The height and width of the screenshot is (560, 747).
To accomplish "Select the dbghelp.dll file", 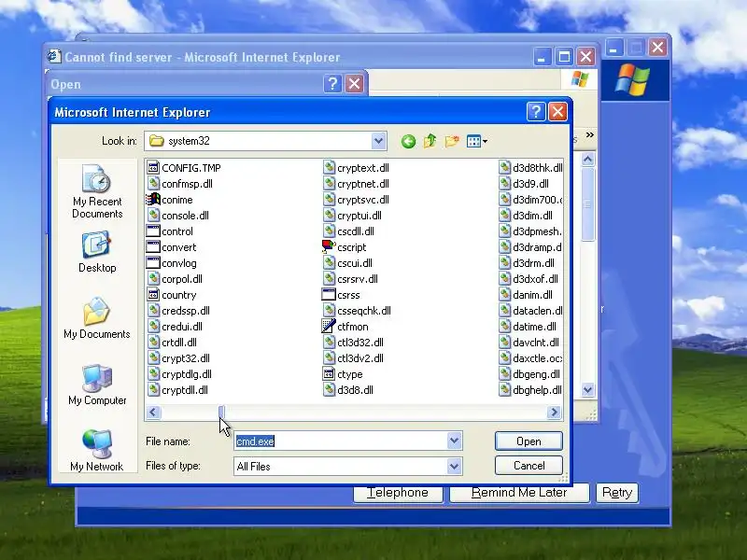I will [530, 390].
